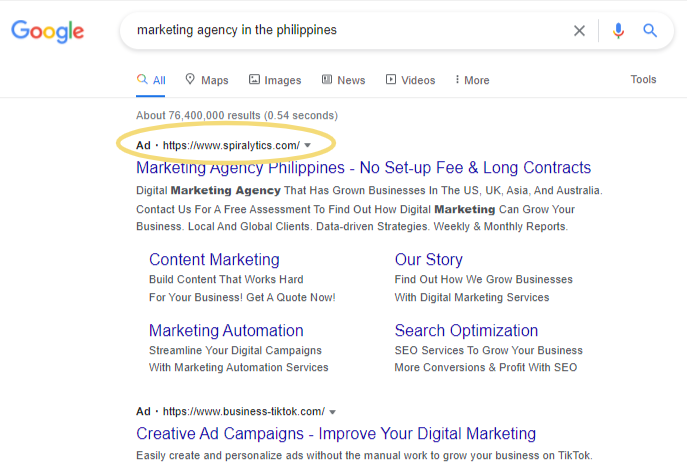The width and height of the screenshot is (687, 468).
Task: Click 'Build Content That Works Hard' text
Action: pyautogui.click(x=226, y=280)
